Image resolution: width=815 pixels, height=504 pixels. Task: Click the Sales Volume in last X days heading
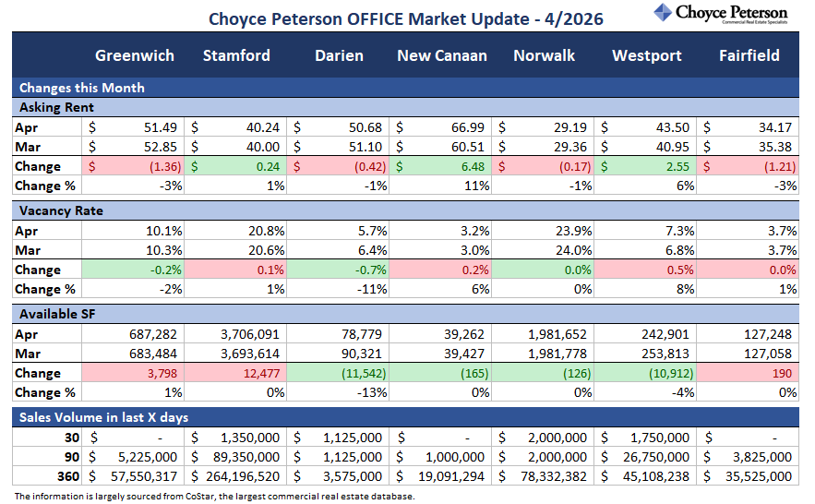pyautogui.click(x=103, y=418)
